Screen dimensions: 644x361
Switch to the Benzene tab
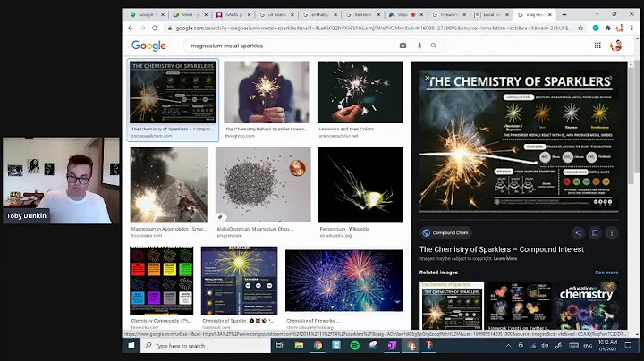(x=361, y=14)
